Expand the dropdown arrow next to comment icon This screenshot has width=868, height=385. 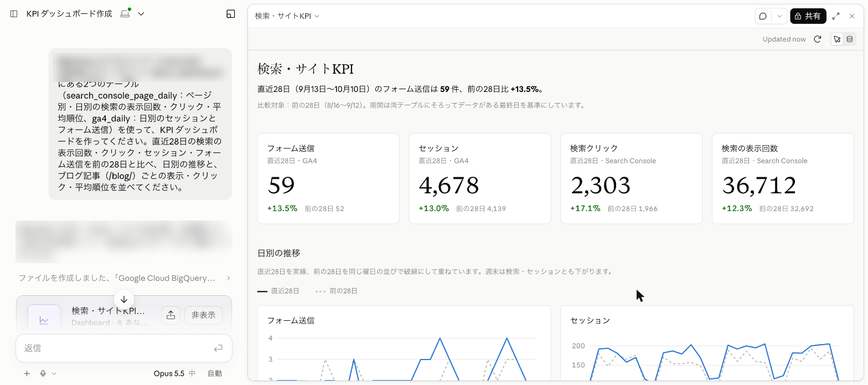tap(779, 16)
